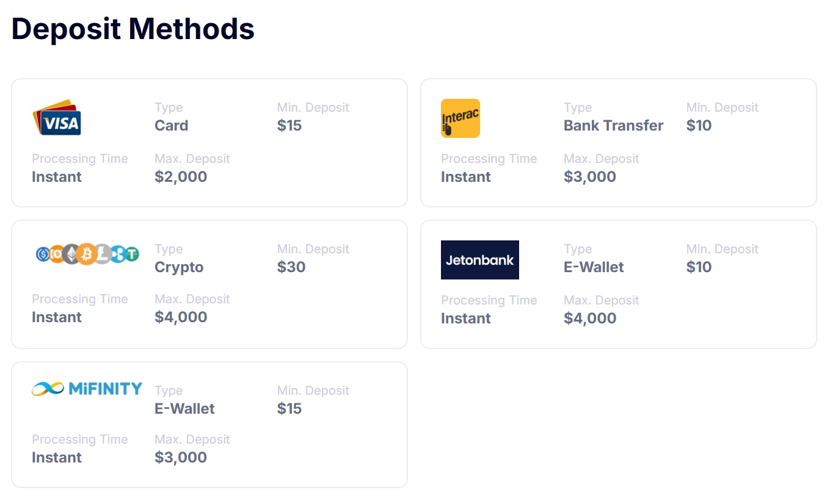Select MiFinity's $15 minimum deposit

click(x=289, y=409)
